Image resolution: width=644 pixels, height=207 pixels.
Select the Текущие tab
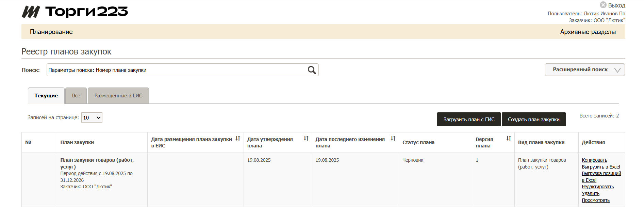pyautogui.click(x=46, y=96)
